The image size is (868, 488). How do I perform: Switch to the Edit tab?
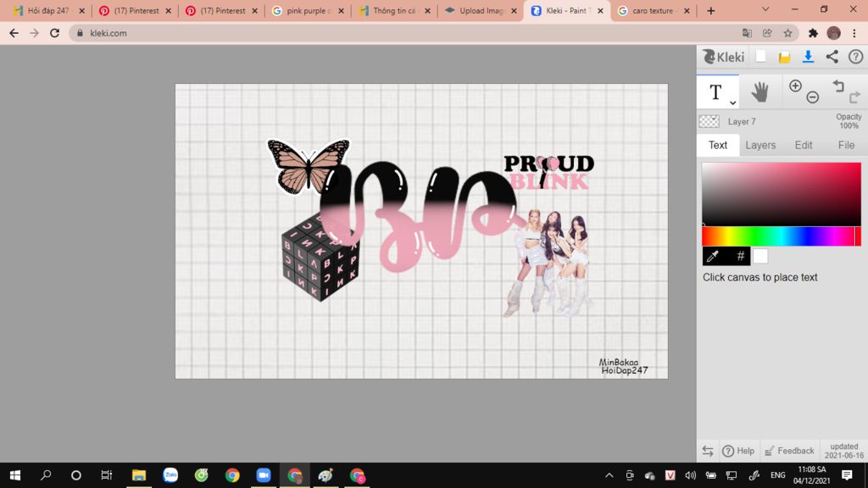point(804,145)
